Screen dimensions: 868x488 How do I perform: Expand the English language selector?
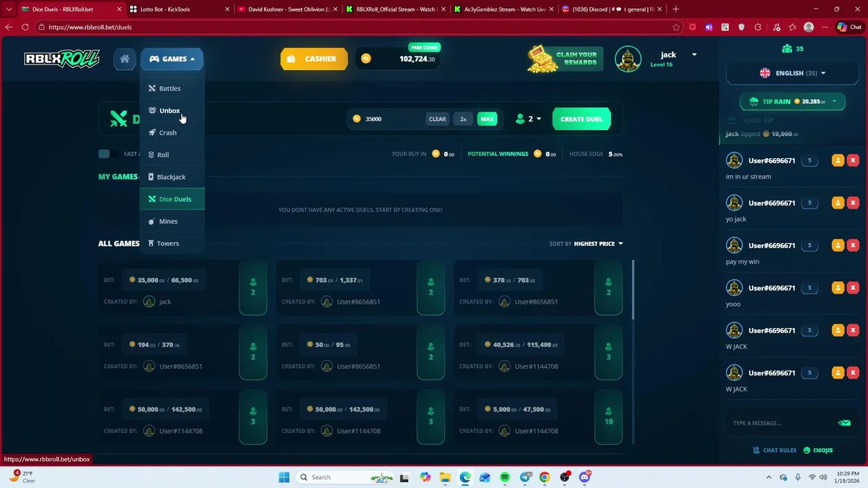point(793,73)
